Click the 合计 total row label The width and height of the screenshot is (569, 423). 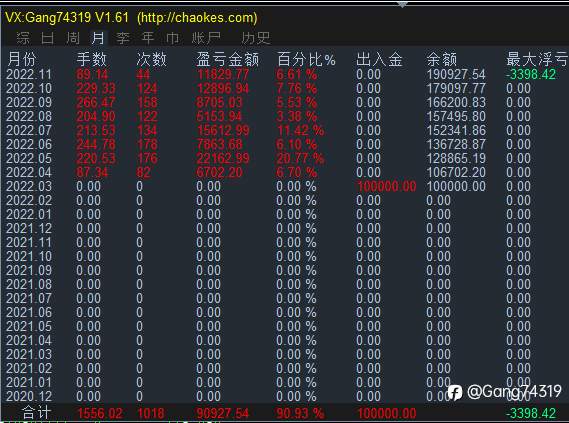coord(37,412)
